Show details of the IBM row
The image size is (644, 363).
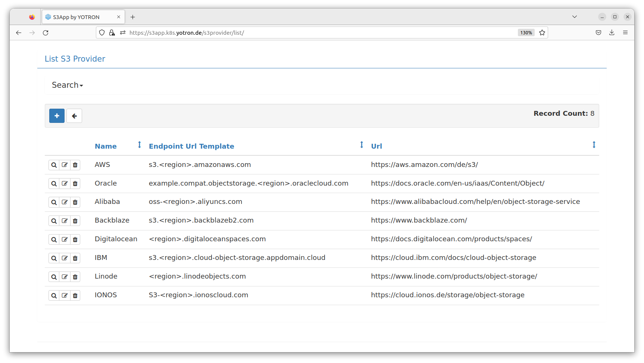tap(54, 258)
